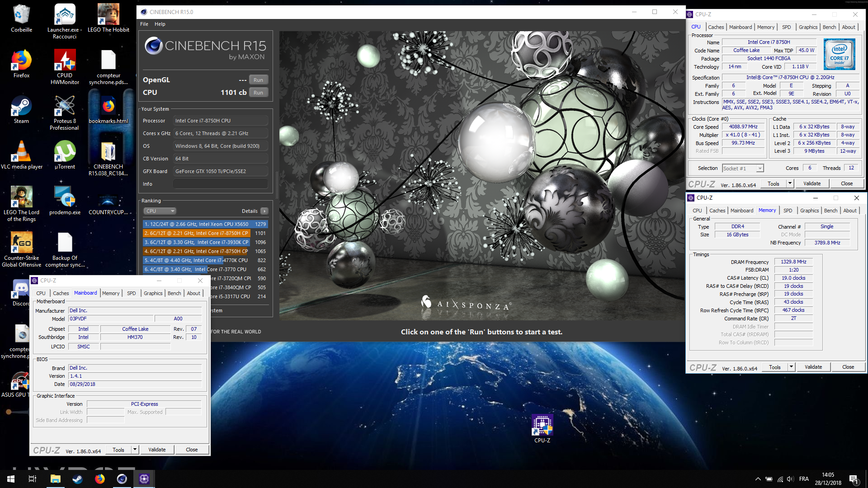Click Close button in Memory CPU-Z window
Image resolution: width=868 pixels, height=488 pixels.
pyautogui.click(x=848, y=367)
